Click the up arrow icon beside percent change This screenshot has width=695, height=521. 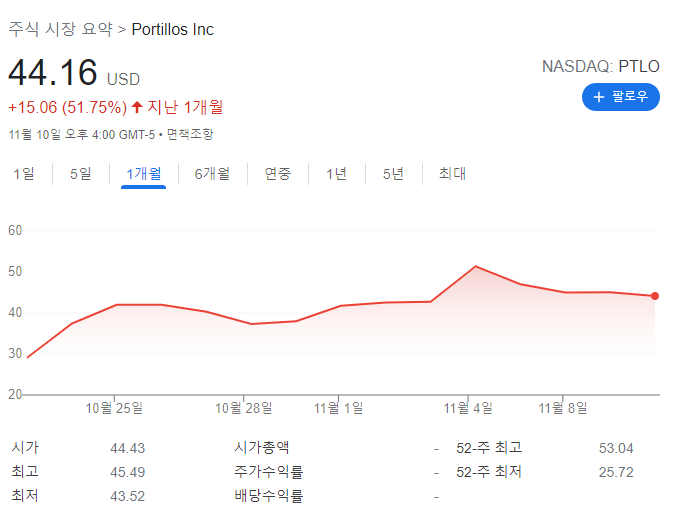(137, 107)
